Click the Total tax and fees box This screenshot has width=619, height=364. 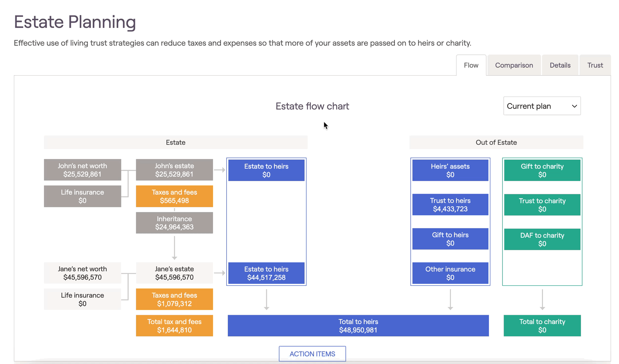(x=174, y=326)
